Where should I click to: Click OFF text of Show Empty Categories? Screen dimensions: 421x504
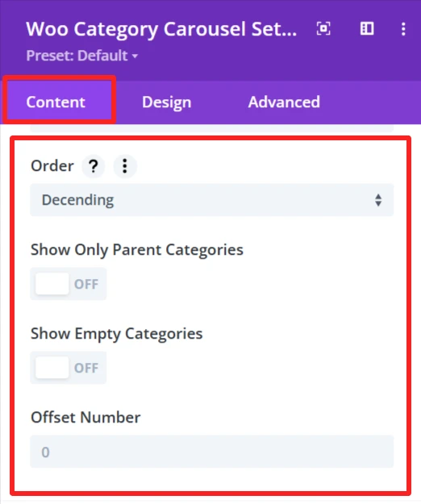click(x=86, y=368)
